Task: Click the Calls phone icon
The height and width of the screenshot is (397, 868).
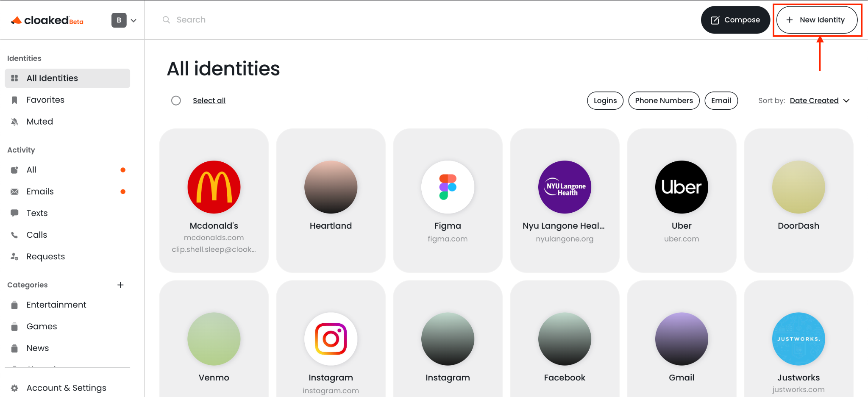Action: [x=14, y=235]
